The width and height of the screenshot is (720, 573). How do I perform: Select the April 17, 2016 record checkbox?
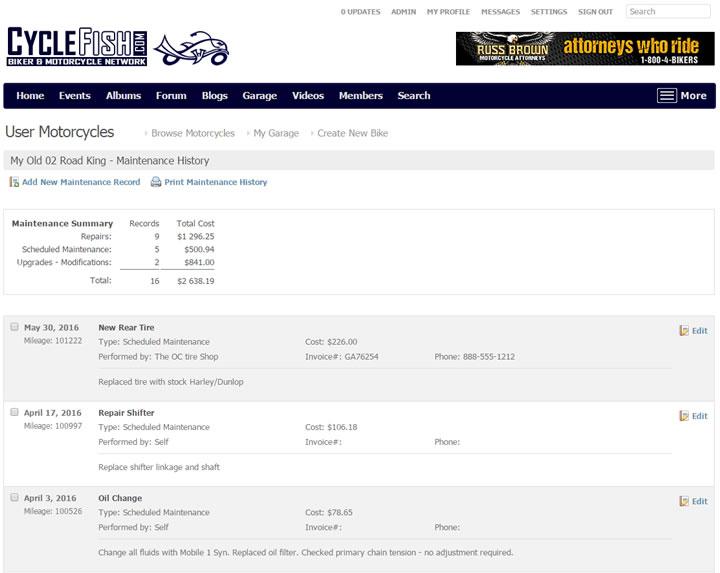14,412
